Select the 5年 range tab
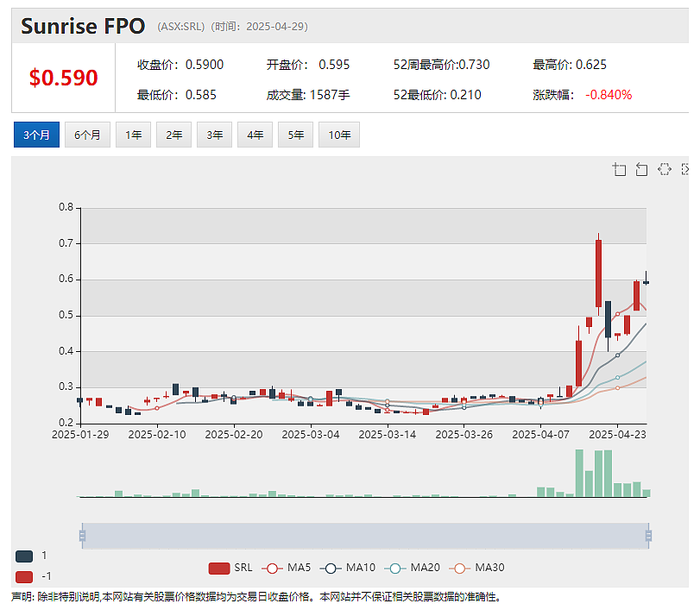The width and height of the screenshot is (700, 616). 295,135
